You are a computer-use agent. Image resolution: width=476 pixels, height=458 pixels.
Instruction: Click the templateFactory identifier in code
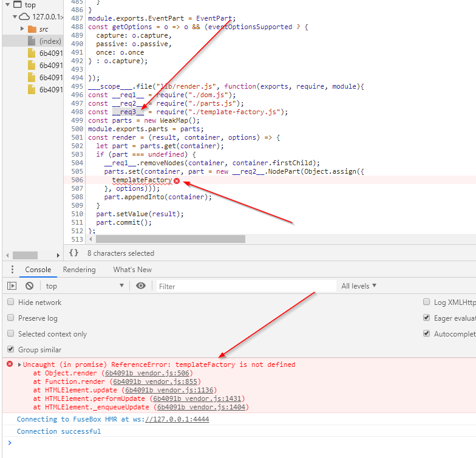[142, 180]
